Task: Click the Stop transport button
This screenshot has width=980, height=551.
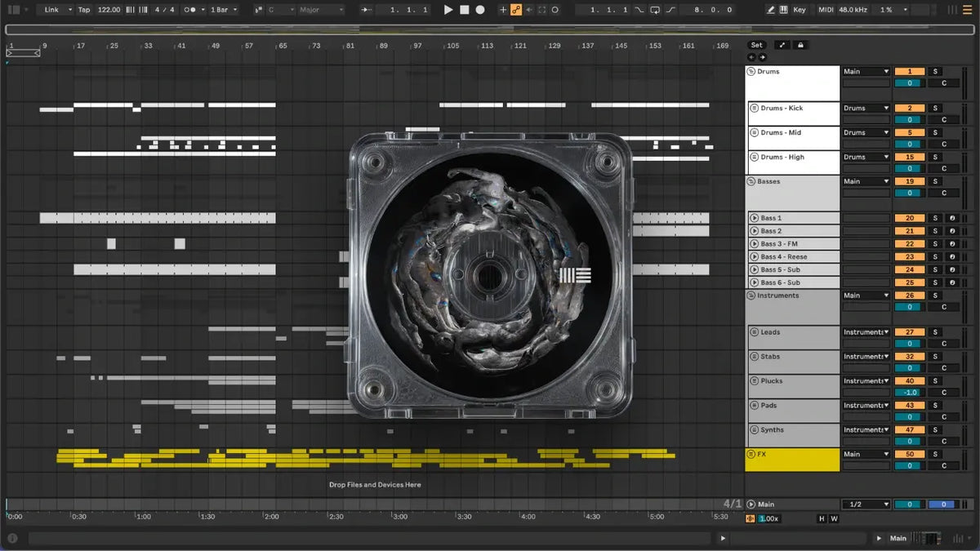Action: point(464,10)
